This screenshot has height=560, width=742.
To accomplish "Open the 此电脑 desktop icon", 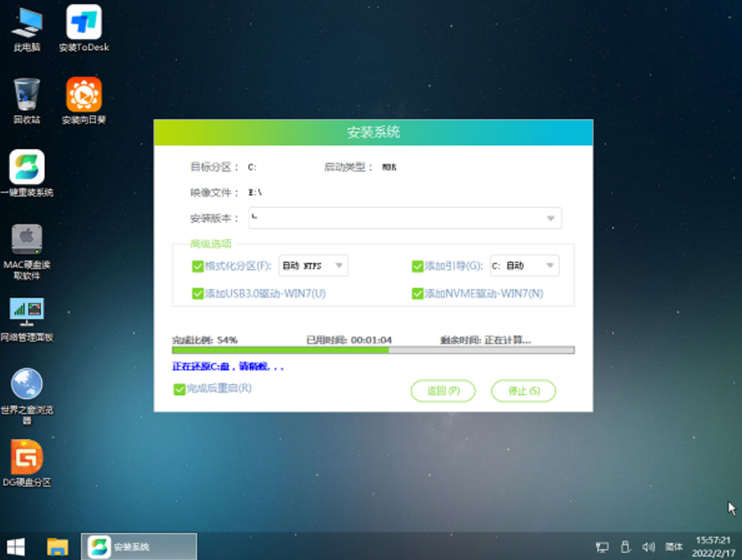I will pos(27,29).
